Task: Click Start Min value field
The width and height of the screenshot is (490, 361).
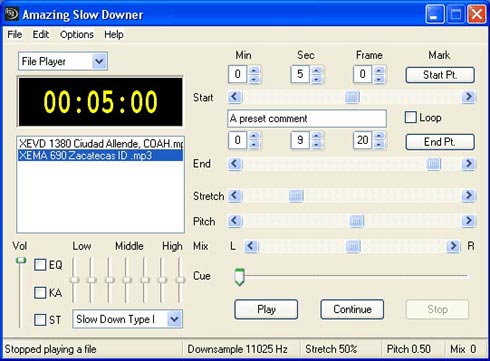Action: [238, 74]
